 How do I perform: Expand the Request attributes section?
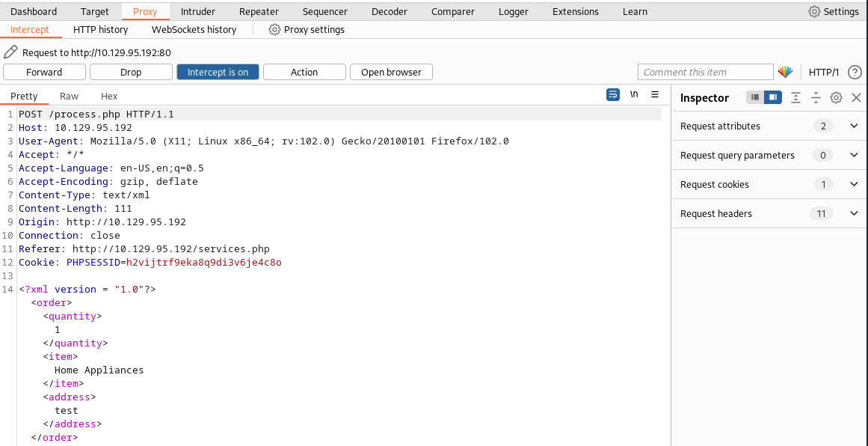[x=854, y=126]
